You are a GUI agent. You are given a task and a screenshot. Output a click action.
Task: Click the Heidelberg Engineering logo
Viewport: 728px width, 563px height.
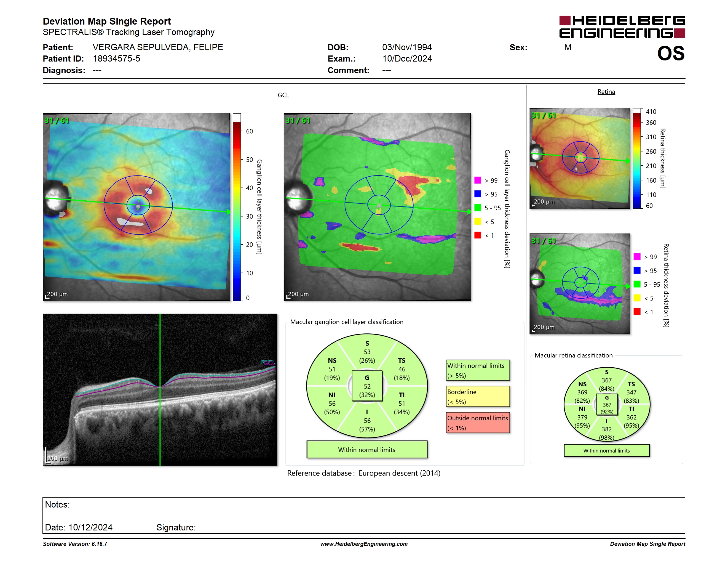point(622,27)
